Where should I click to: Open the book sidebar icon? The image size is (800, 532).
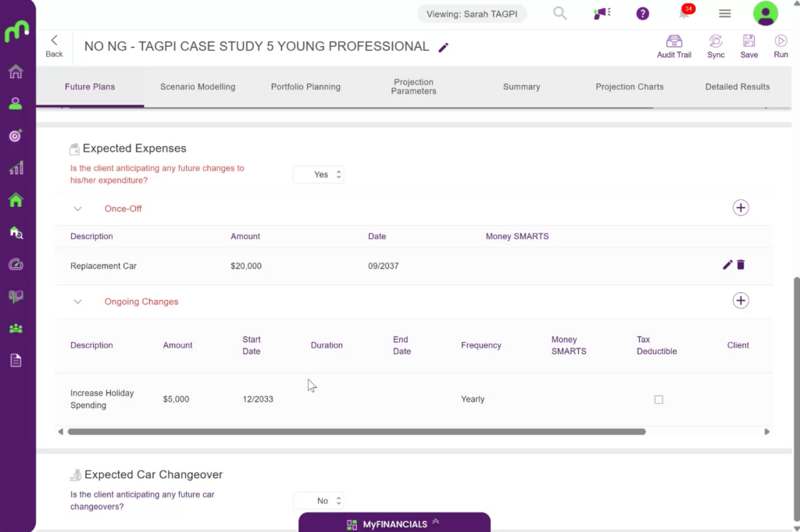(x=16, y=296)
